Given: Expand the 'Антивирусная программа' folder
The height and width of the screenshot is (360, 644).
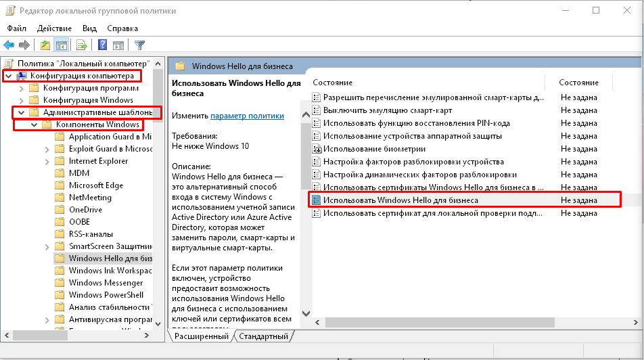Looking at the screenshot, I should coord(47,319).
